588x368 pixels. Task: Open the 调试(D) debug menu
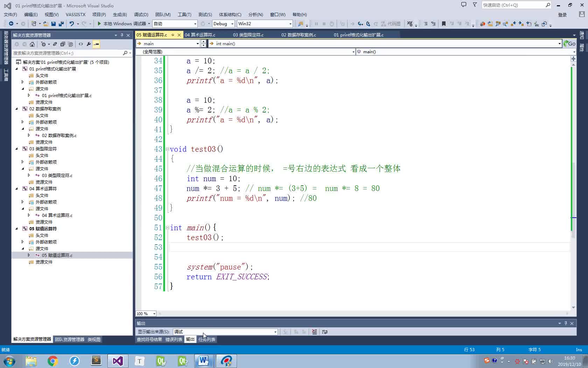click(x=141, y=14)
